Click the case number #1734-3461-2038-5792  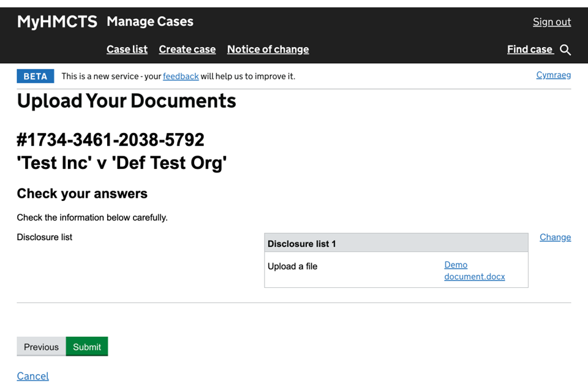[111, 140]
